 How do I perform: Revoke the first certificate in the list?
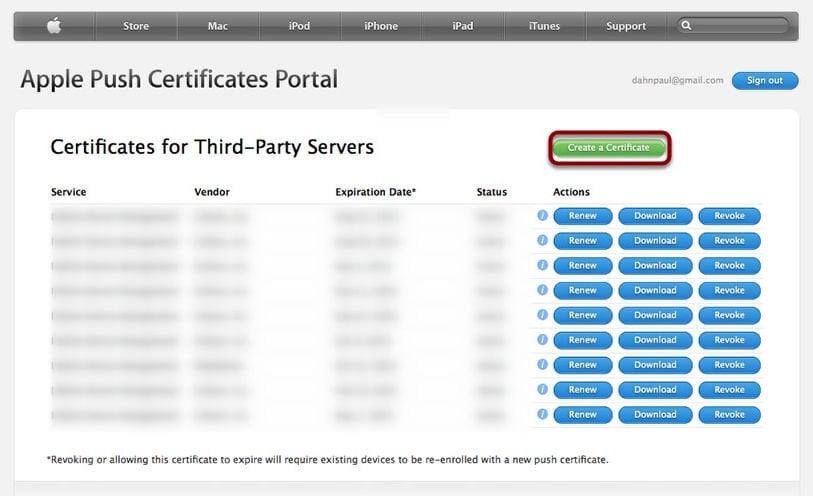(730, 216)
